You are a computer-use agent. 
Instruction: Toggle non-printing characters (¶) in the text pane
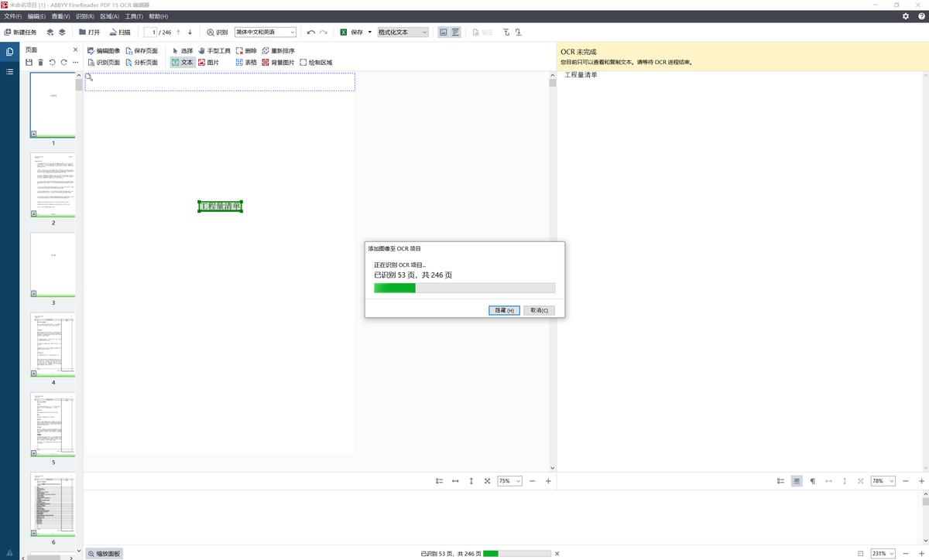(x=812, y=481)
